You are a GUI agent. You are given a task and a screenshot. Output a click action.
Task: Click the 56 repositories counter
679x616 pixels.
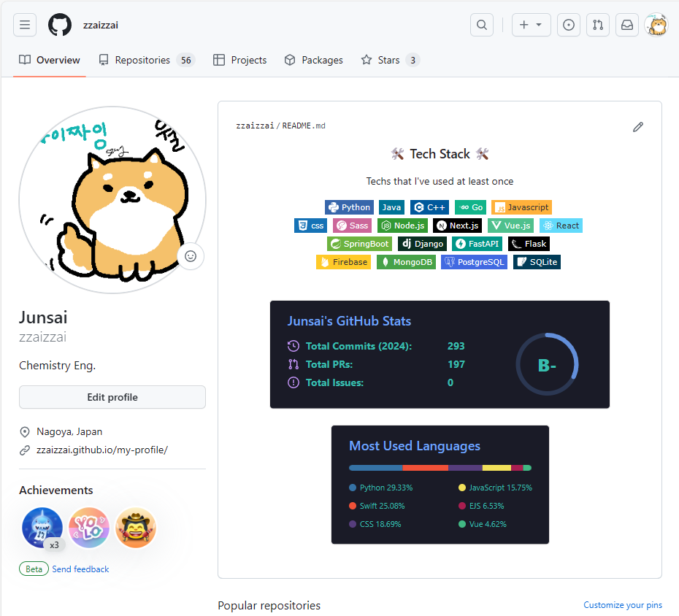coord(185,60)
